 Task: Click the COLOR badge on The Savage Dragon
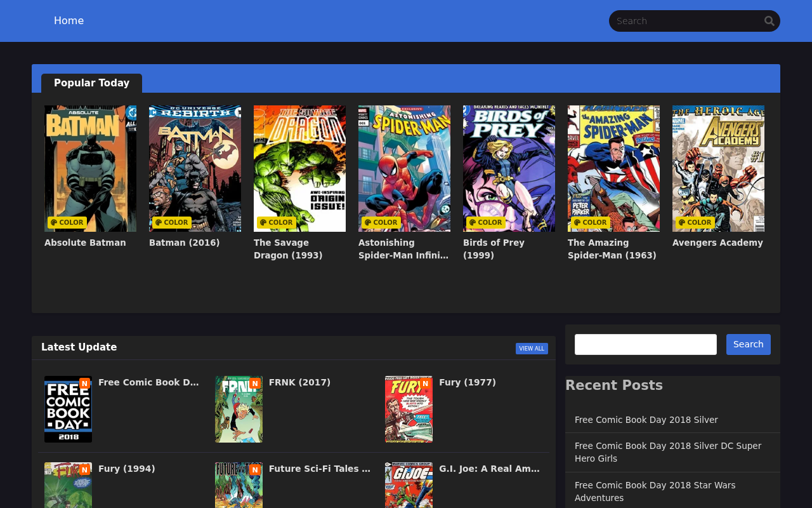(x=277, y=222)
